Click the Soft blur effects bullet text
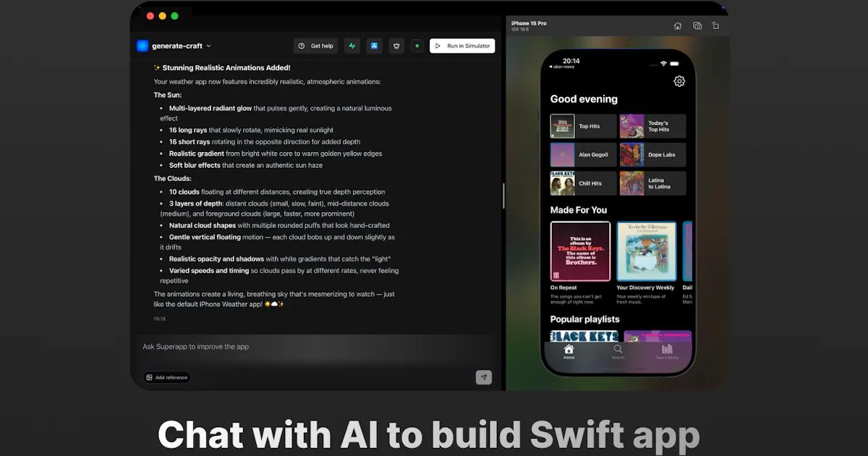 click(x=246, y=165)
